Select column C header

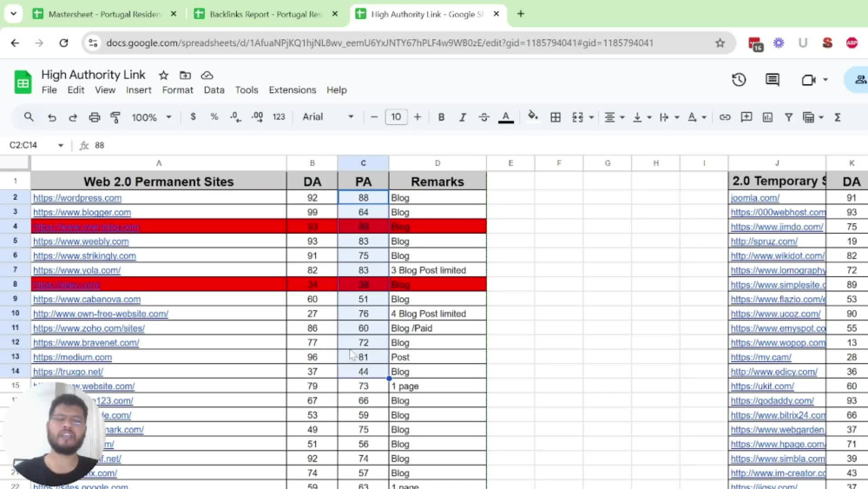pos(363,162)
